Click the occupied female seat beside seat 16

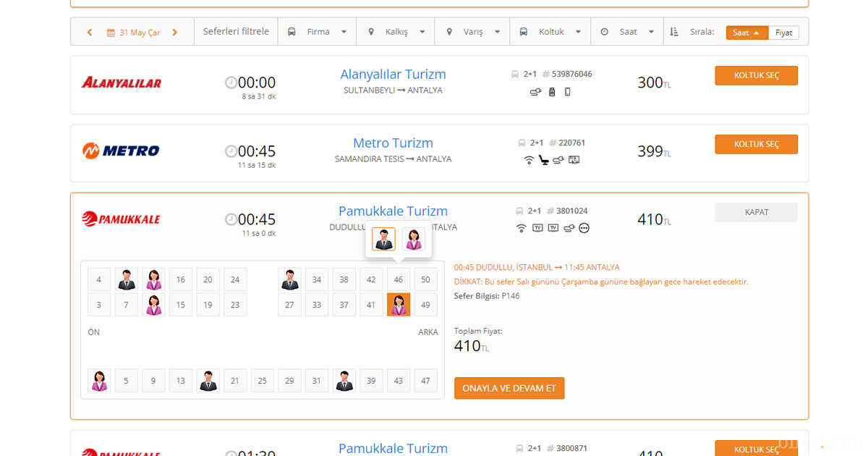[x=153, y=279]
